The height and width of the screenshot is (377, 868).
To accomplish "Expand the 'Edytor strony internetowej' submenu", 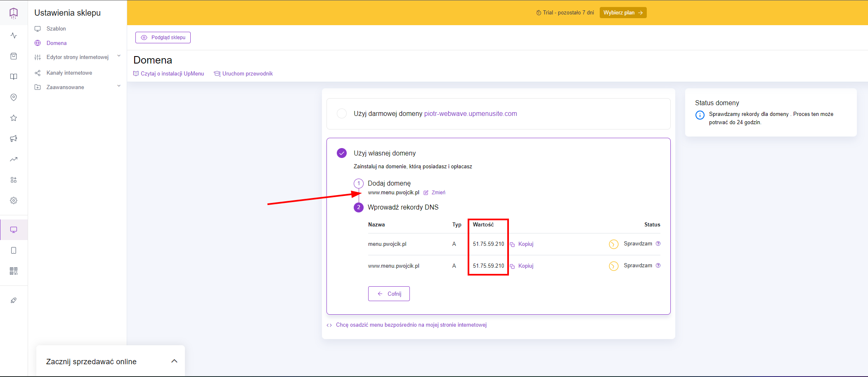I will point(119,56).
